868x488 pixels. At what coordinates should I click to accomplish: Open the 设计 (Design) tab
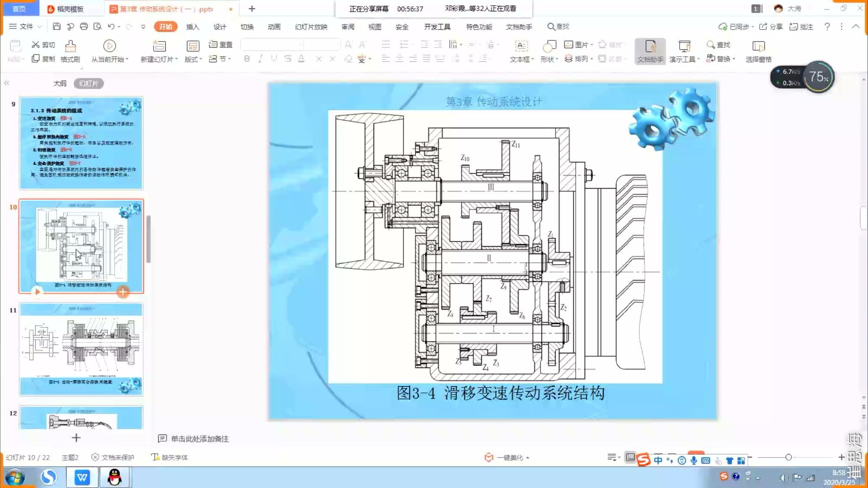[219, 26]
